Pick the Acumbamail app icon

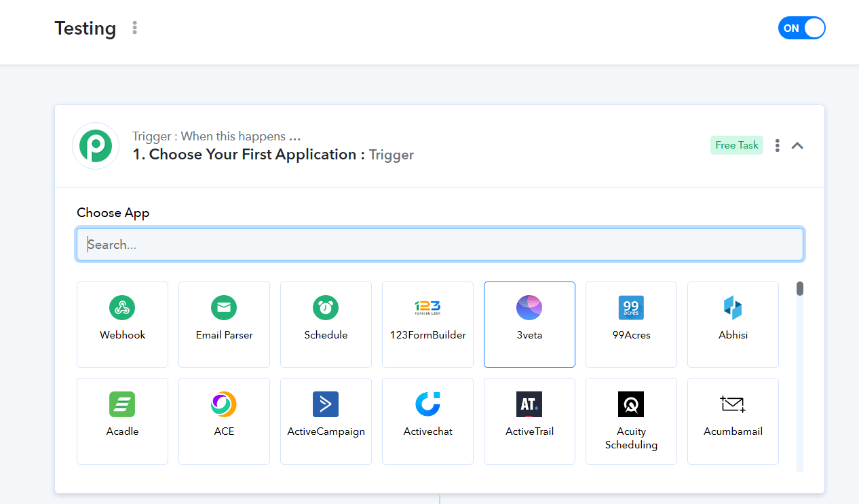tap(733, 404)
